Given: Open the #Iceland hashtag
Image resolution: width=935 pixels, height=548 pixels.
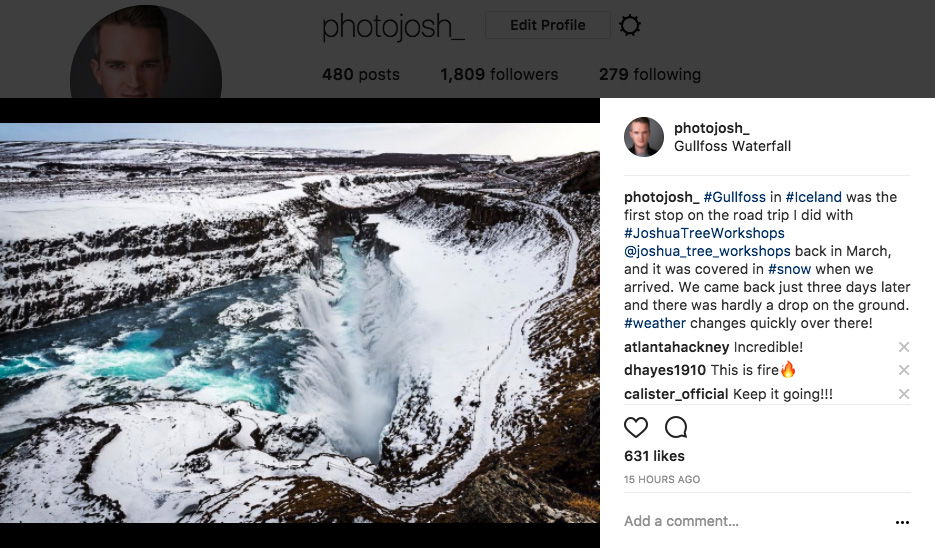Looking at the screenshot, I should [813, 197].
